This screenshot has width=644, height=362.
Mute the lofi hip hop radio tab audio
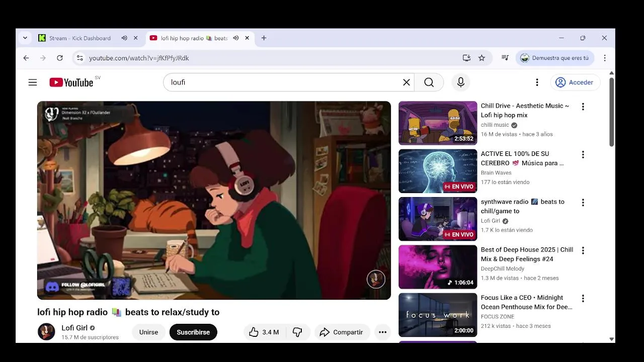click(235, 38)
